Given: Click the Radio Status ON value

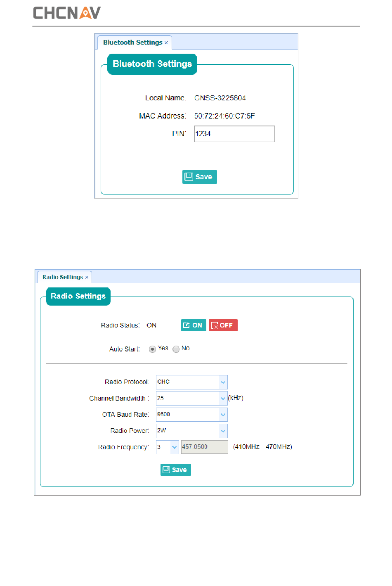Looking at the screenshot, I should pos(151,325).
